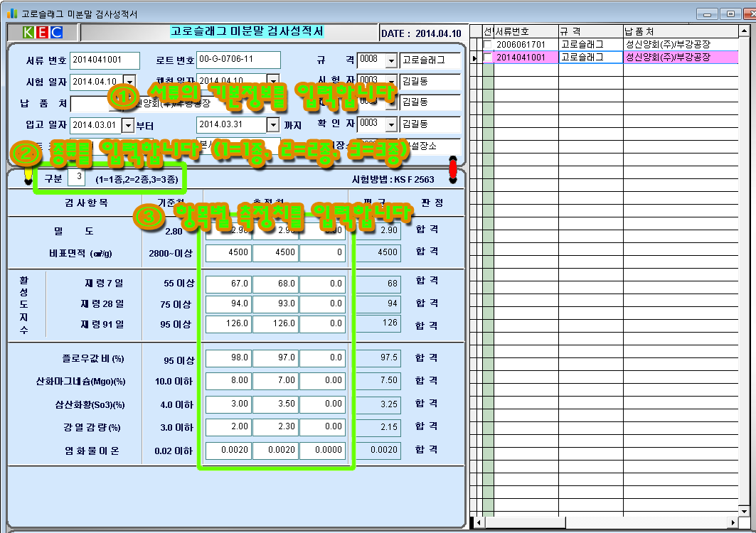
Task: Open the 시험 일자 date dropdown
Action: [x=129, y=81]
